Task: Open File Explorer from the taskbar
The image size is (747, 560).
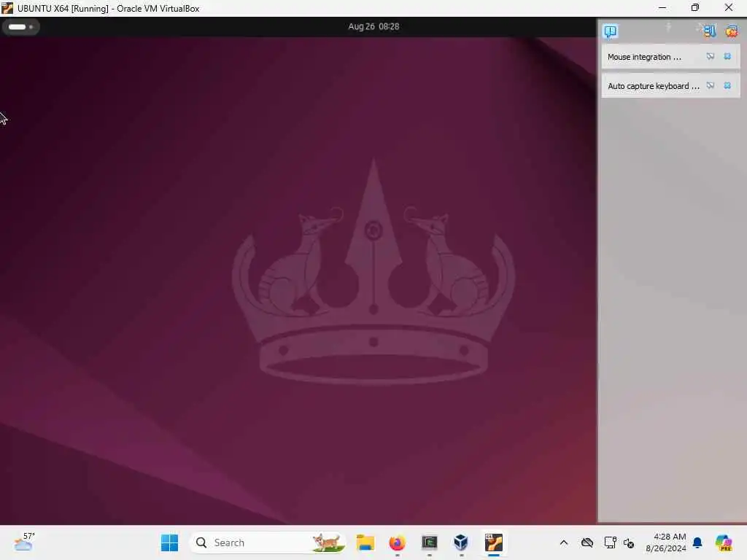Action: point(365,542)
